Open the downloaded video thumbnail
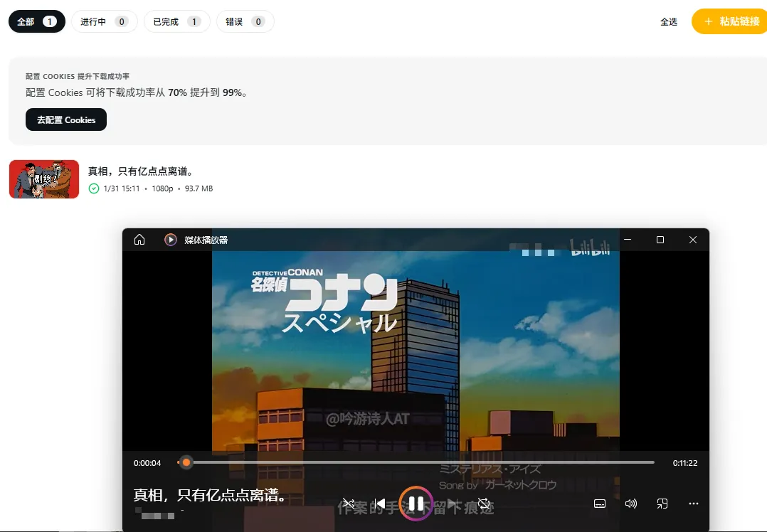Screen dimensions: 767x532 tap(44, 179)
